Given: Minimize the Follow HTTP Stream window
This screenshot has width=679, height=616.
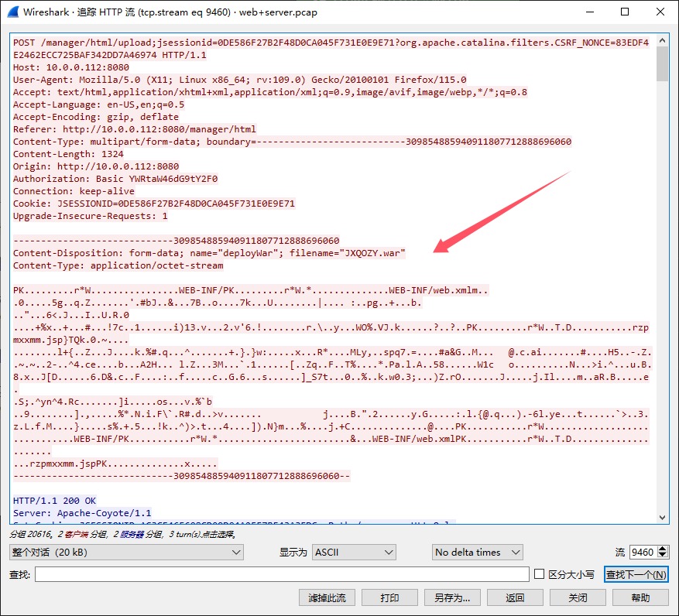Looking at the screenshot, I should (x=588, y=12).
